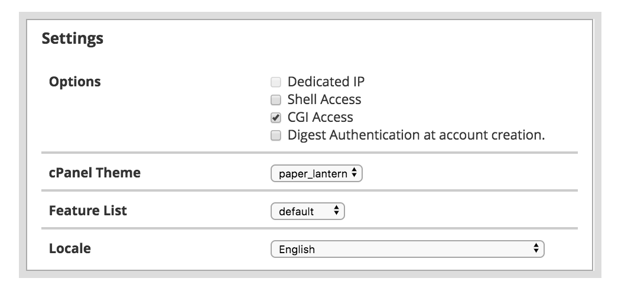Image resolution: width=644 pixels, height=291 pixels.
Task: Click the "Shell Access" label text
Action: pyautogui.click(x=324, y=99)
